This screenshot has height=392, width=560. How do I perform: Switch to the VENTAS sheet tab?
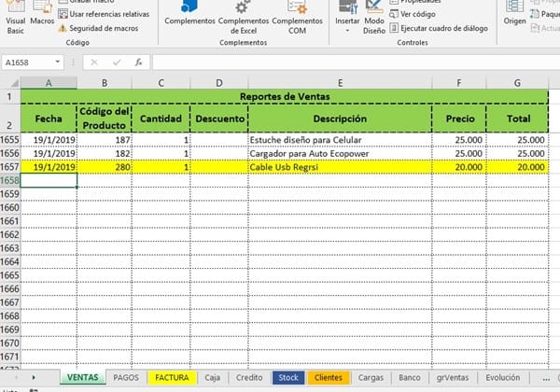tap(82, 377)
